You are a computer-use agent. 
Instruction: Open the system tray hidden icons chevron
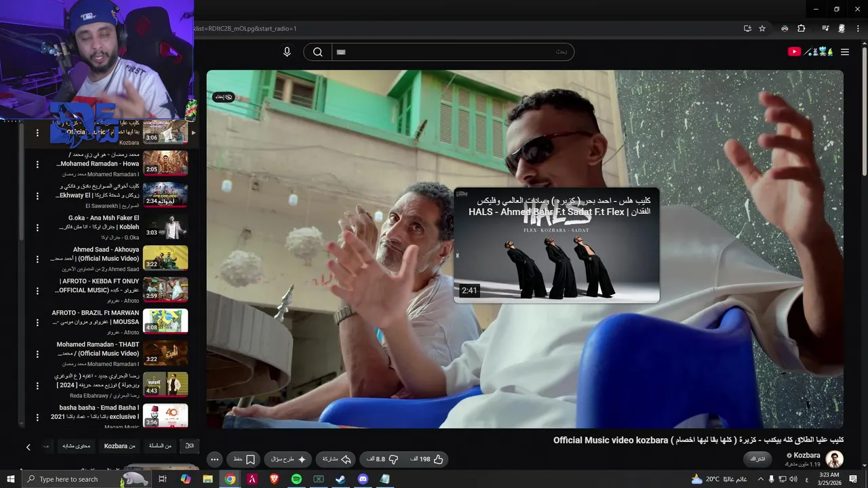760,479
